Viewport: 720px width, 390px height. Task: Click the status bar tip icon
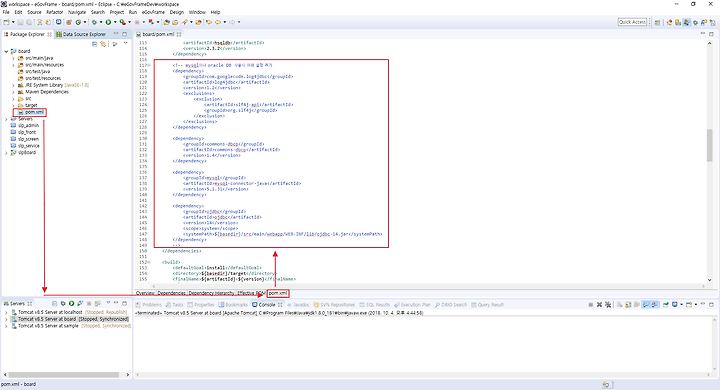point(606,384)
